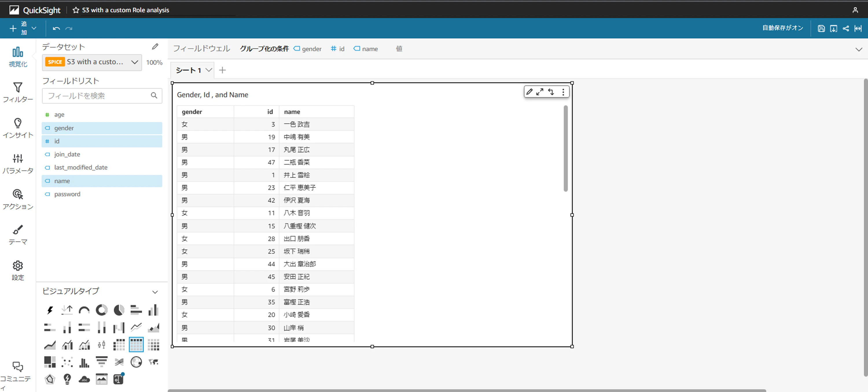Pick the word cloud visual type
868x392 pixels.
(84, 379)
